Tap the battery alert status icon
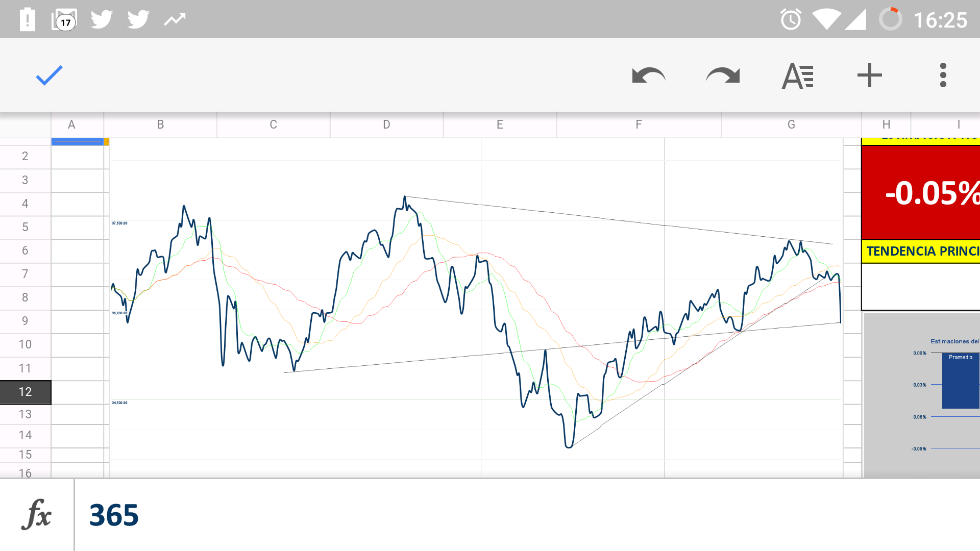Screen dimensions: 980x551 pos(27,20)
